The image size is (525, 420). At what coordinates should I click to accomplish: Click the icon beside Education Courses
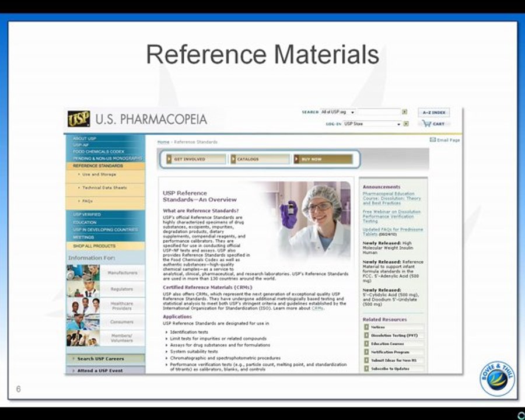(366, 344)
